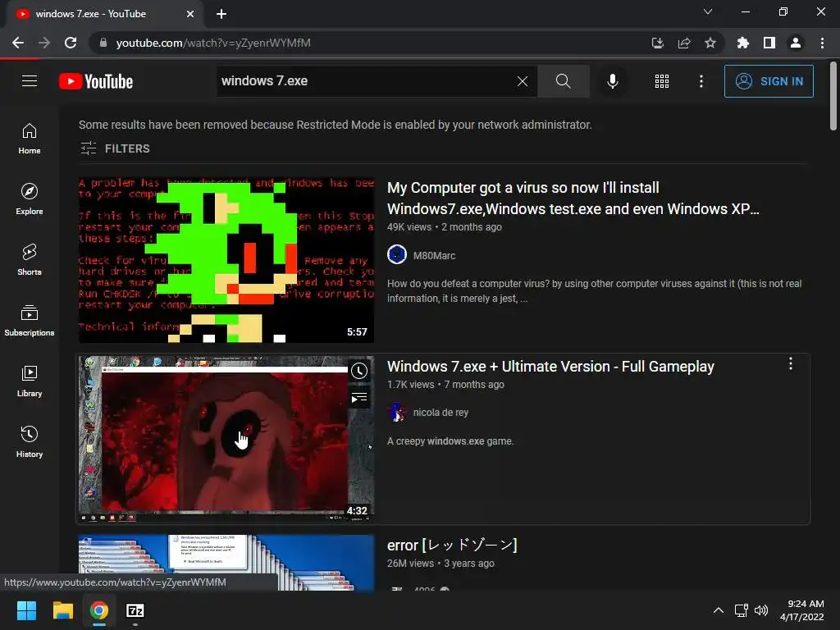Image resolution: width=840 pixels, height=630 pixels.
Task: Open the YouTube apps grid
Action: point(662,81)
